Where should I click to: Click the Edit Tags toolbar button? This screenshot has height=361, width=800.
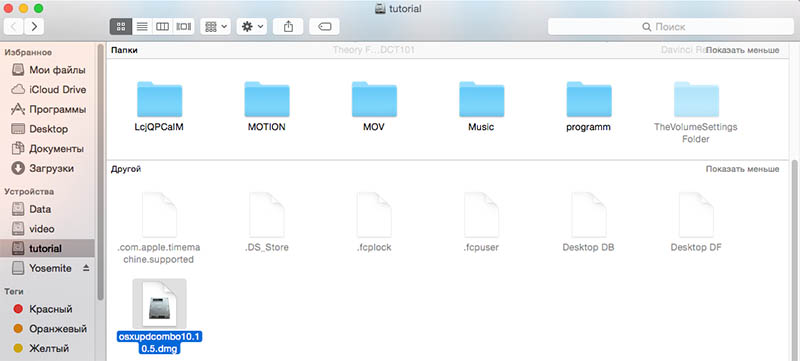click(324, 27)
